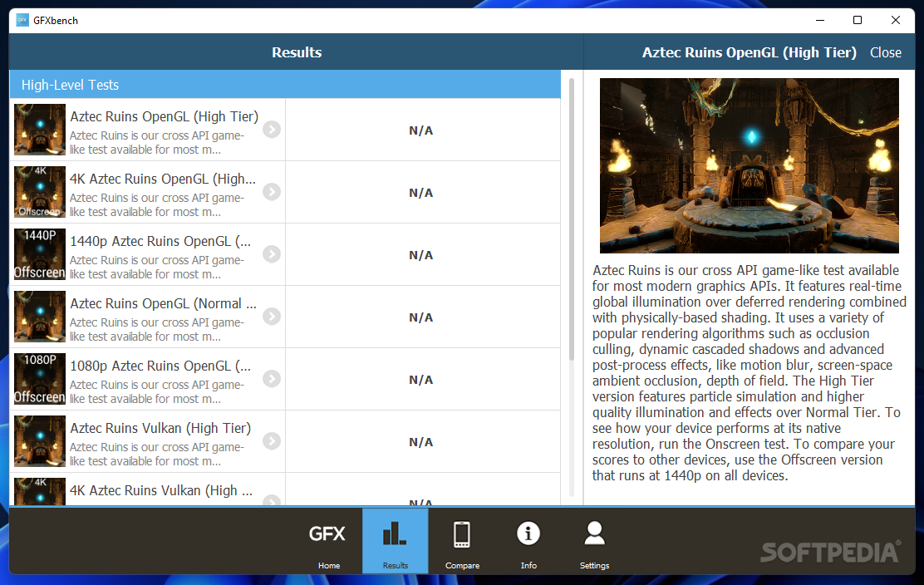The image size is (924, 585).
Task: Click the results list vertical scrollbar
Action: pyautogui.click(x=572, y=219)
